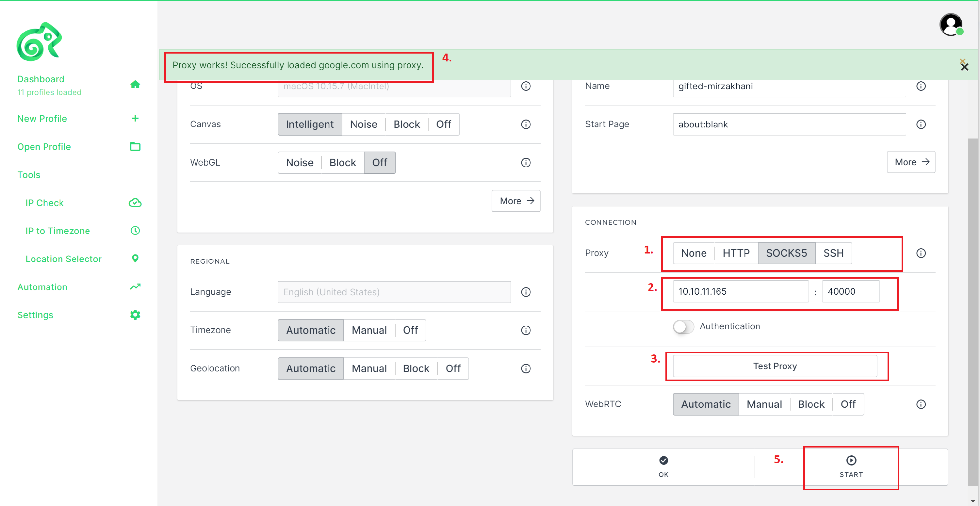The width and height of the screenshot is (980, 506).
Task: Click IP to Timezone clock icon
Action: coord(135,231)
